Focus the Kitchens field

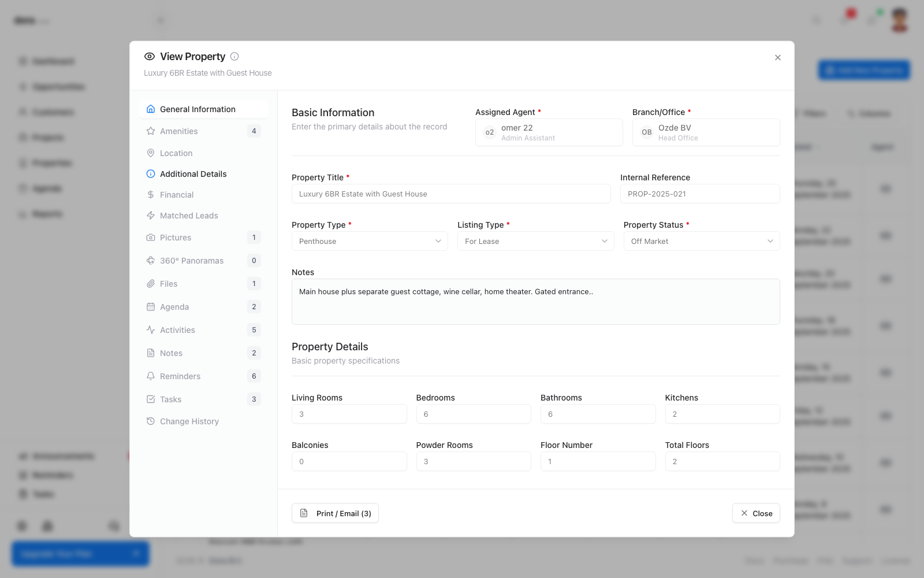coord(722,414)
